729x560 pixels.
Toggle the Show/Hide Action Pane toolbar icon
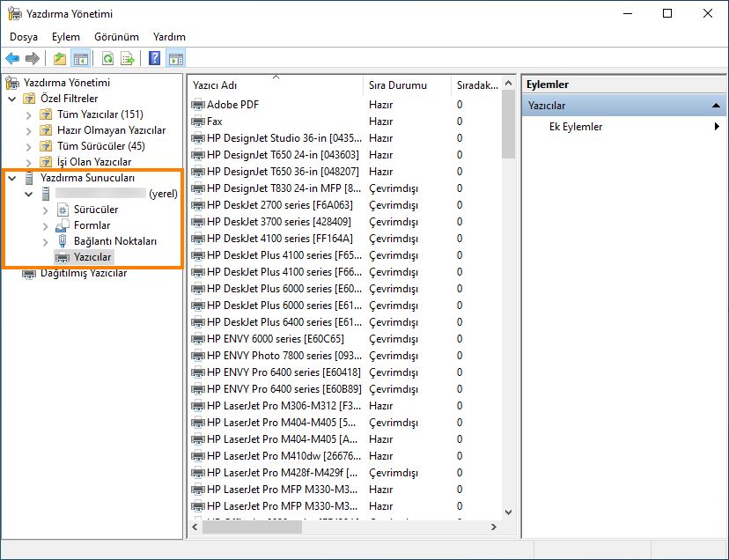click(175, 59)
